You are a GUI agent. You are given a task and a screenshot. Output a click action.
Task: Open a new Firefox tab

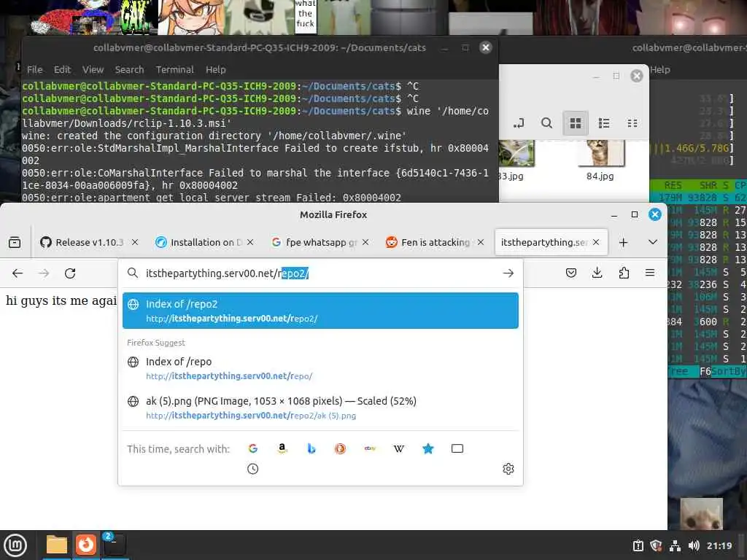[623, 242]
